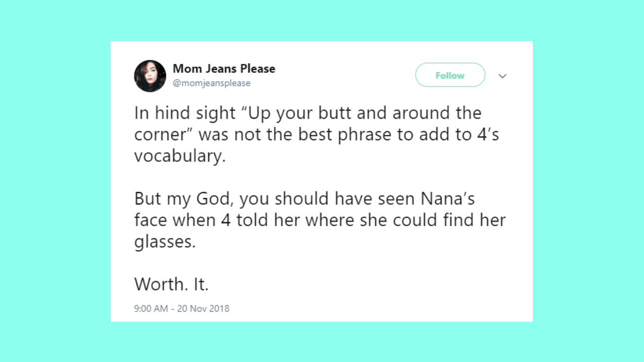Click the word "Worth." in the last line
Image resolution: width=644 pixels, height=362 pixels.
pyautogui.click(x=160, y=285)
